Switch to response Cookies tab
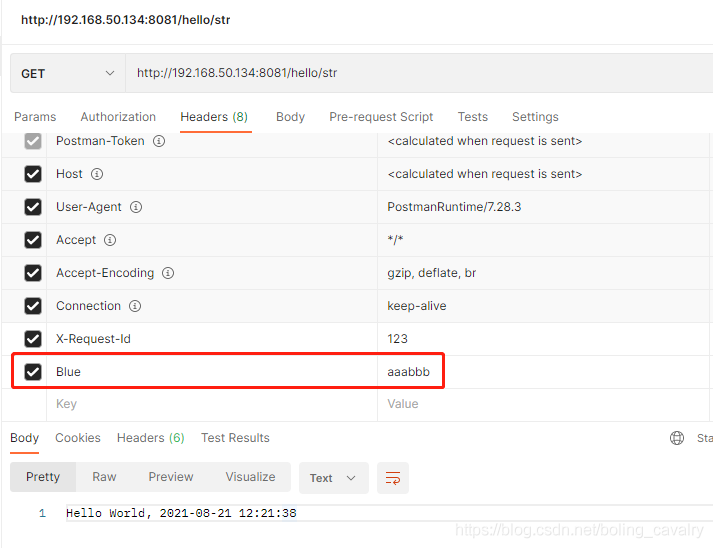Screen dimensions: 713x548 pos(78,438)
